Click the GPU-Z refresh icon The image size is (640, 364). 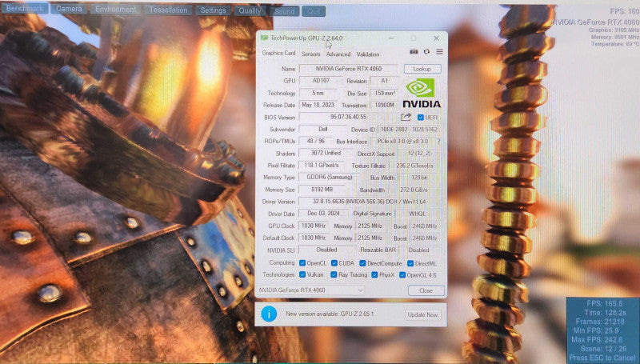(x=426, y=52)
